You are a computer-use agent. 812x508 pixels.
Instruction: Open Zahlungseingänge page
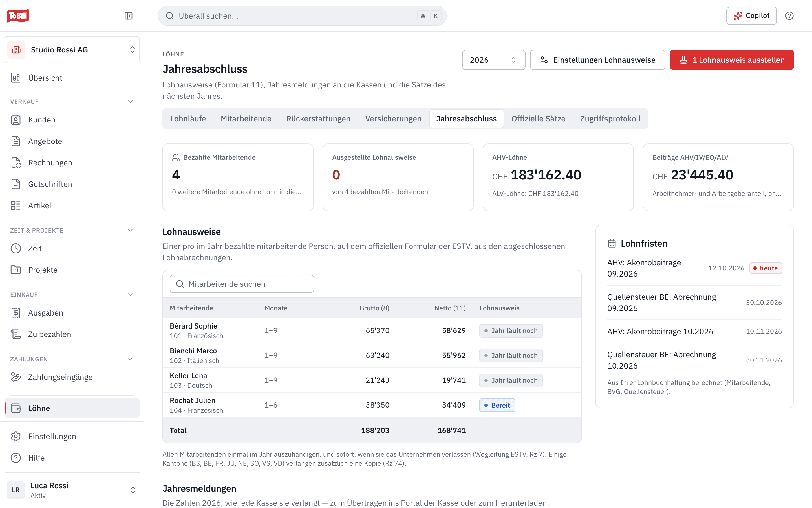pyautogui.click(x=72, y=377)
